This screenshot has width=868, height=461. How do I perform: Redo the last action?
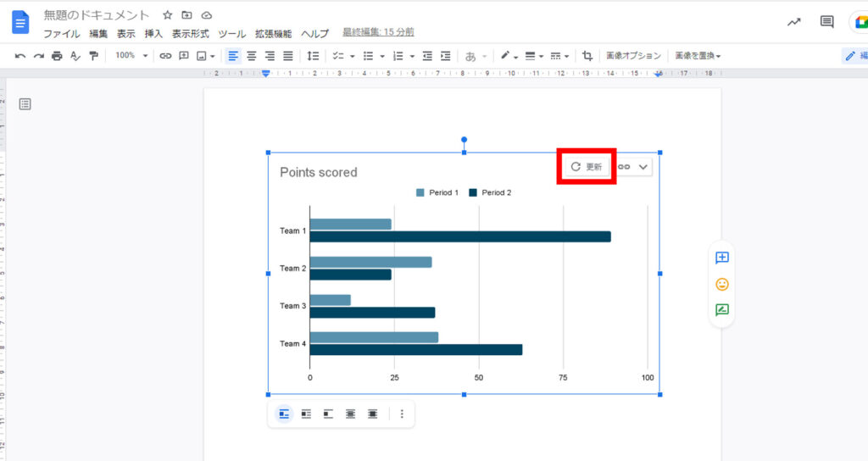(39, 56)
